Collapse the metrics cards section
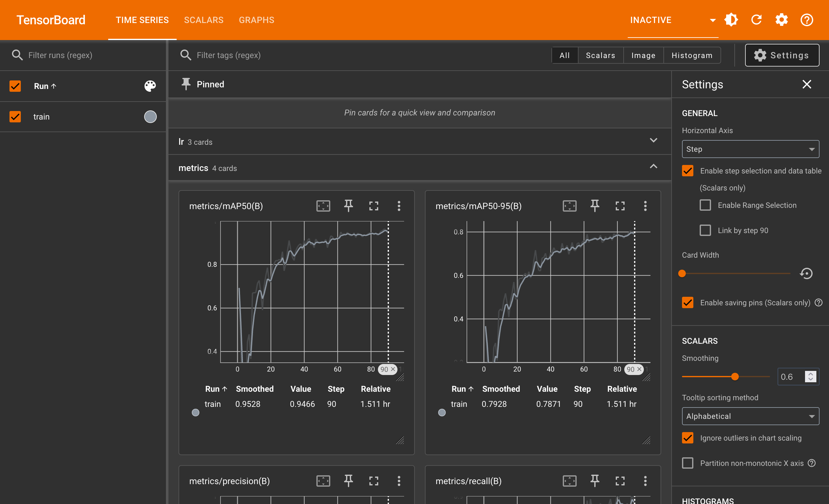This screenshot has width=829, height=504. click(653, 166)
